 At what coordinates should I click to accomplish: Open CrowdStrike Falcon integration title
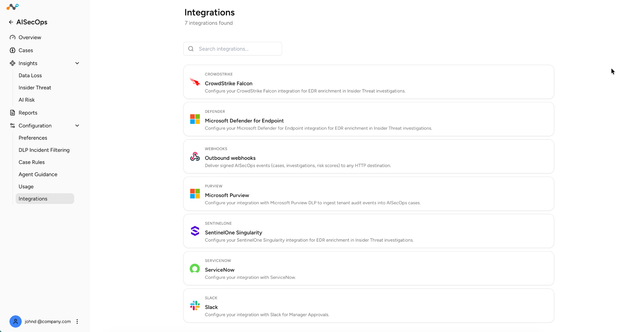coord(229,83)
